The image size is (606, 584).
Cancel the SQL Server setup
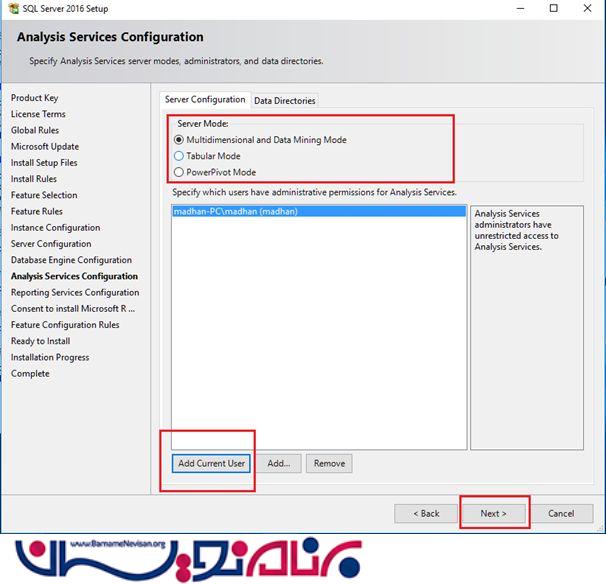click(x=561, y=513)
